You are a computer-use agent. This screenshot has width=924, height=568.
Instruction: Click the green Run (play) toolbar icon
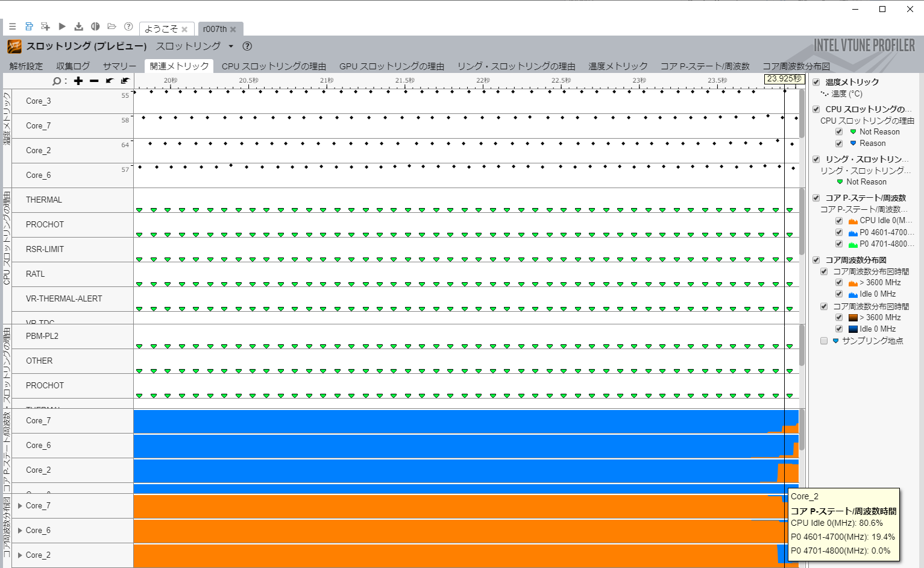point(62,27)
